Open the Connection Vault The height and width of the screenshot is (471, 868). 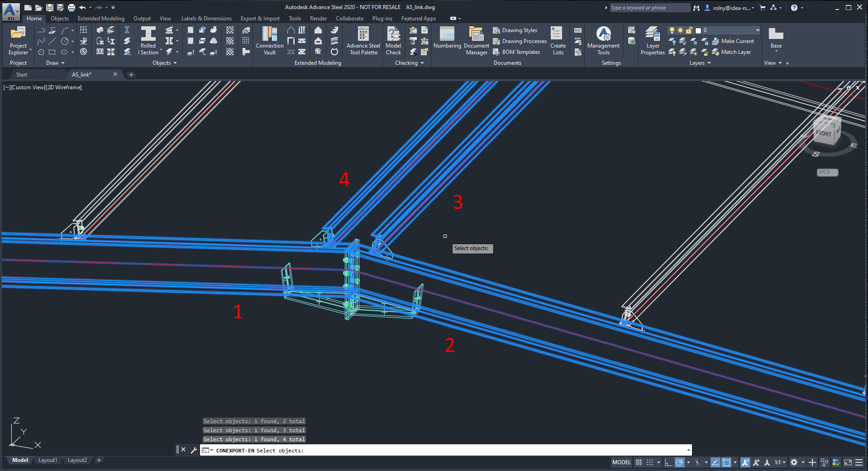pos(269,40)
